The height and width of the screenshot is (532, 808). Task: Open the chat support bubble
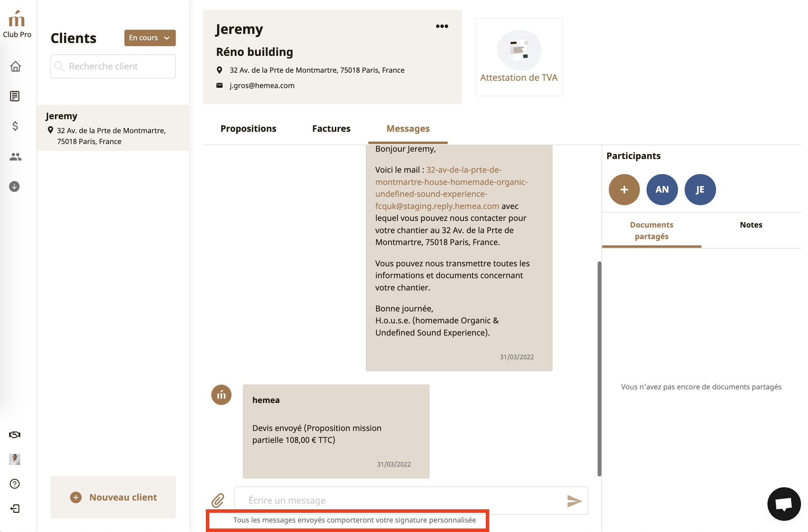click(784, 504)
